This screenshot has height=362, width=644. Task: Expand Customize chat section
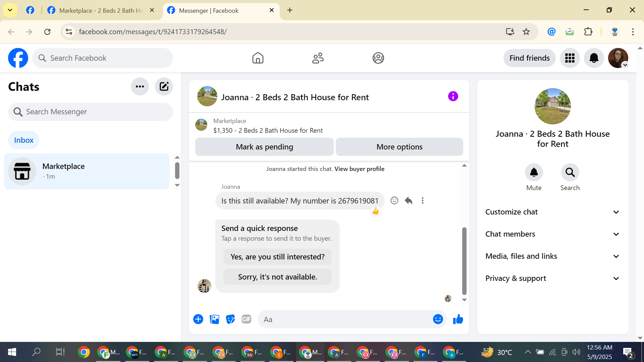552,212
